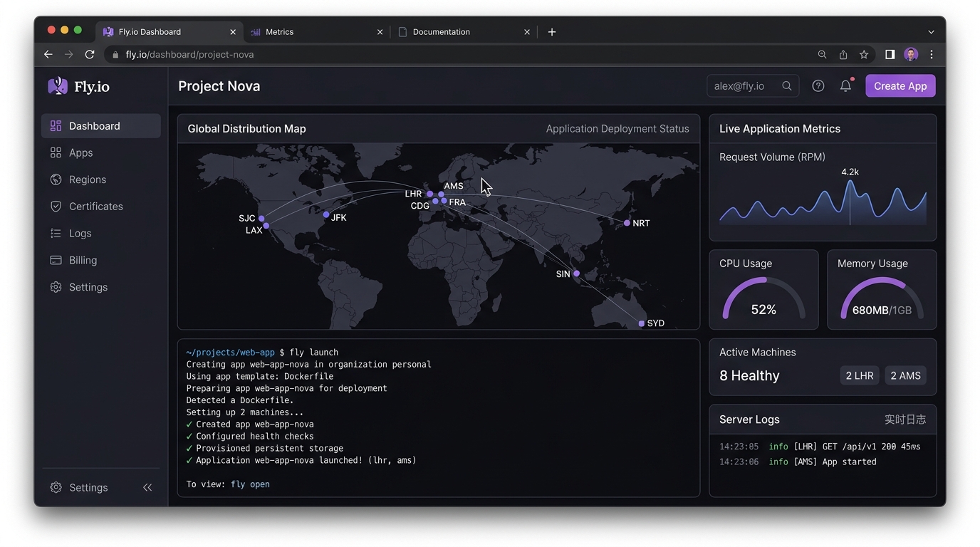Toggle the browser side panel

tap(890, 54)
